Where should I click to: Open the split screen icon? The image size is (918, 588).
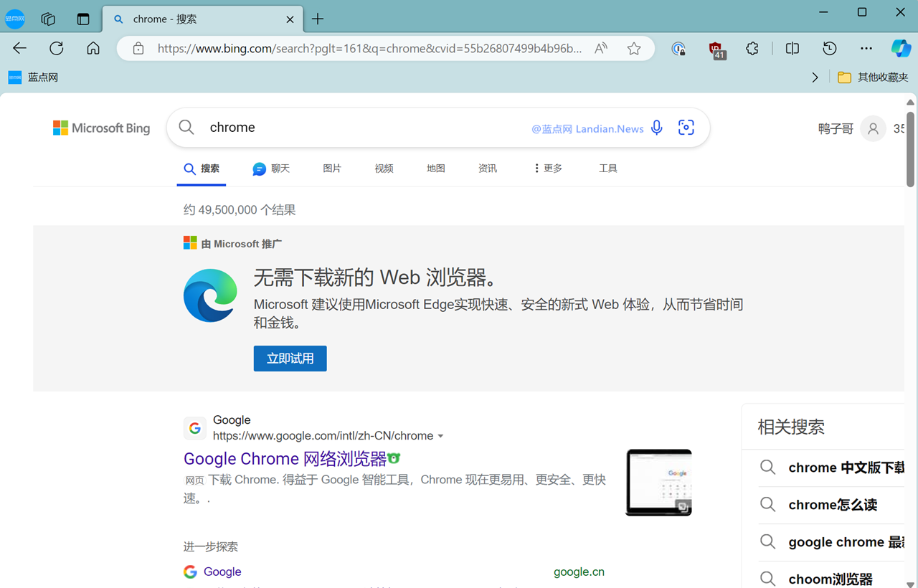click(x=792, y=49)
